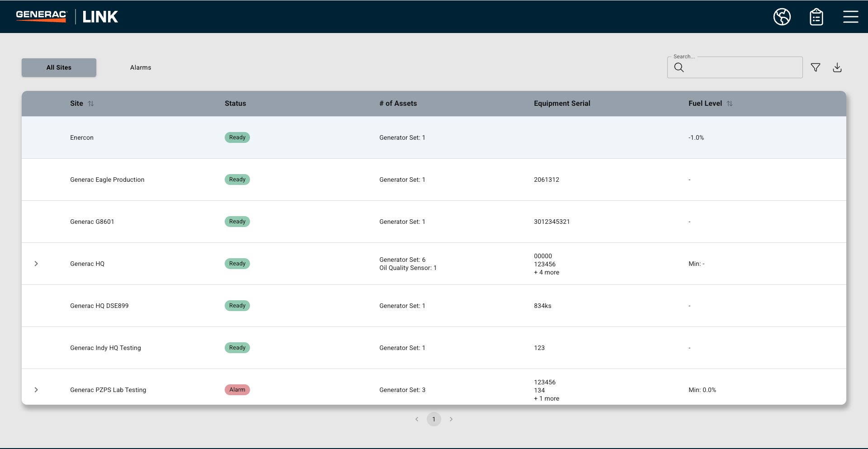
Task: Open the globe map view icon
Action: pos(782,17)
